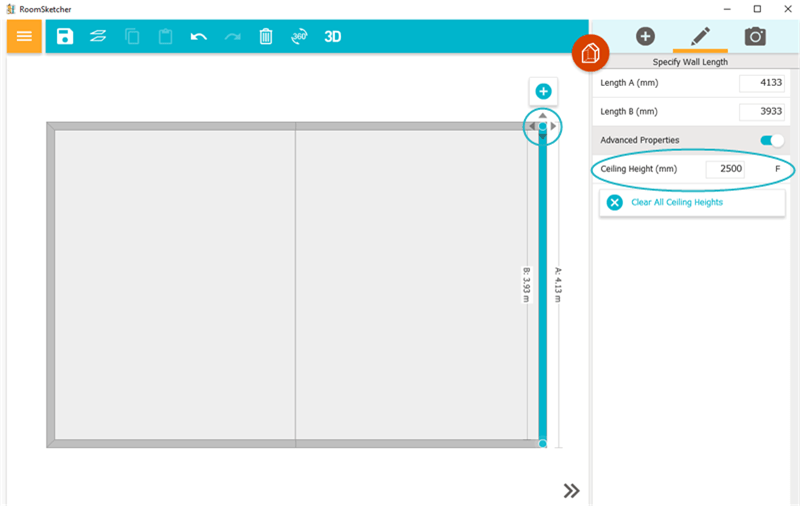Select the pencil Edit tab
Image resolution: width=800 pixels, height=506 pixels.
(700, 36)
